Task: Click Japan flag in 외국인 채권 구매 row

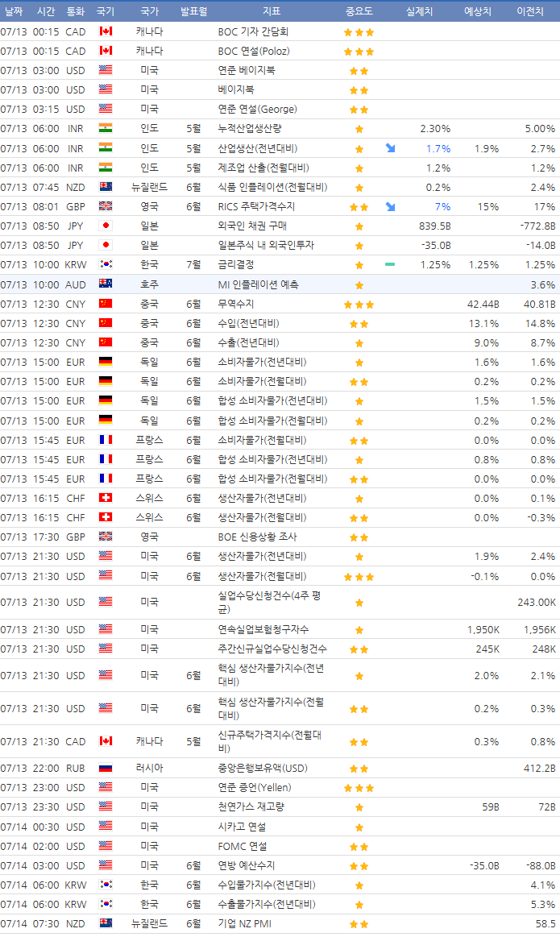Action: click(x=106, y=226)
